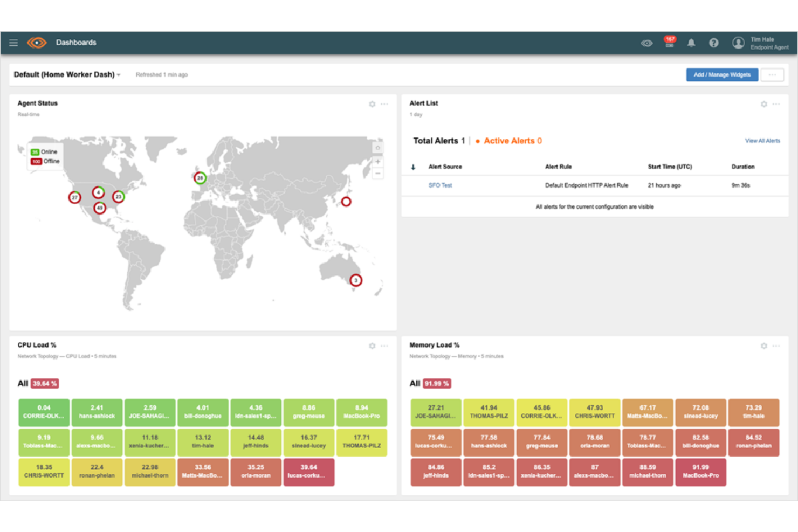
Task: Select the map cluster marker 49
Action: 99,208
